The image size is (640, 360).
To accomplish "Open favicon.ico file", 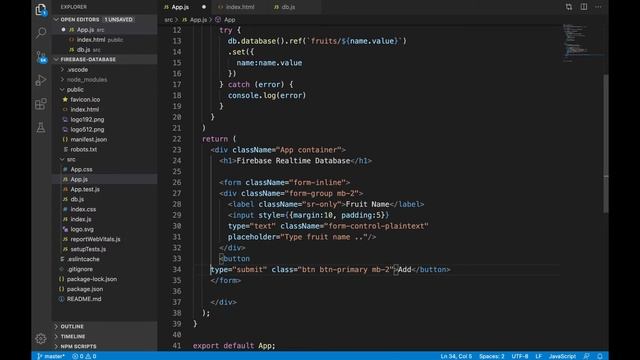I will coord(104,100).
